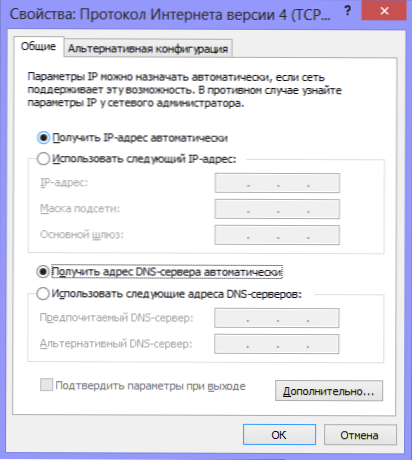Click the Маска подсети label
Screen dimensions: 412x460
[x=80, y=209]
